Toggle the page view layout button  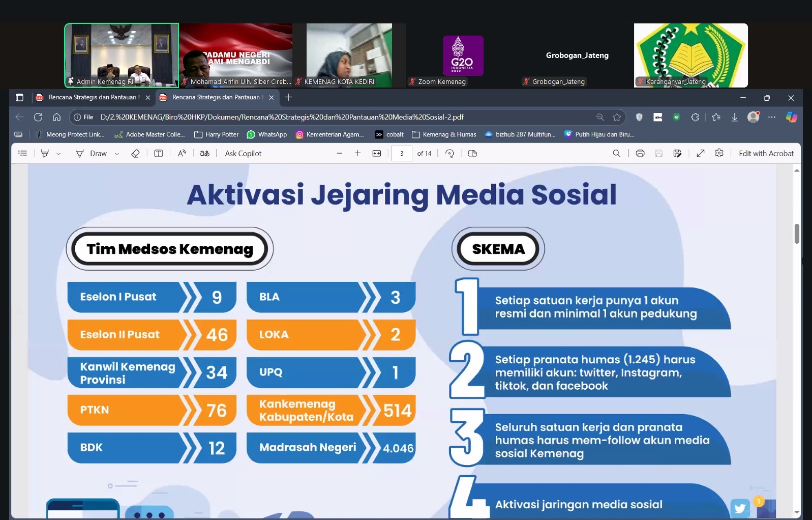pos(472,153)
